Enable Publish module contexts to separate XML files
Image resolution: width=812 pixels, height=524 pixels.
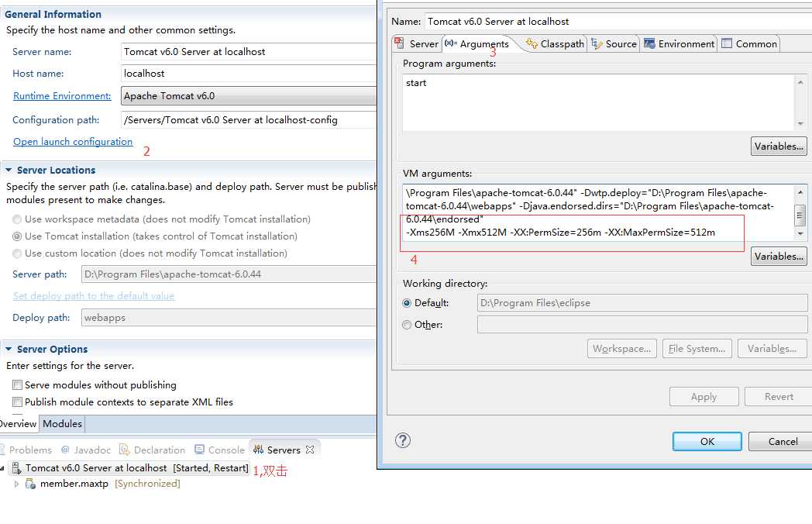(x=17, y=402)
